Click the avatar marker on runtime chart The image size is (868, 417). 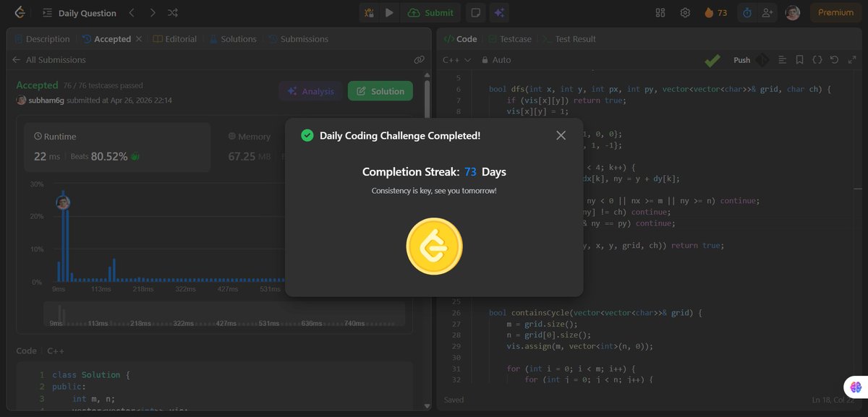[63, 202]
